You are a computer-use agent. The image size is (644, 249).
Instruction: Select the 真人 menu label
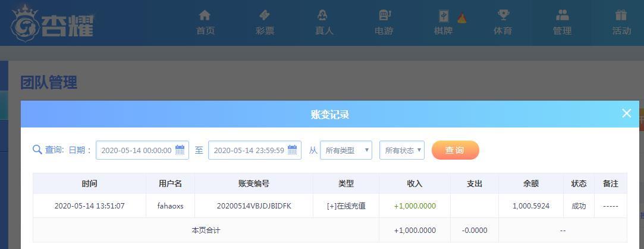(324, 31)
